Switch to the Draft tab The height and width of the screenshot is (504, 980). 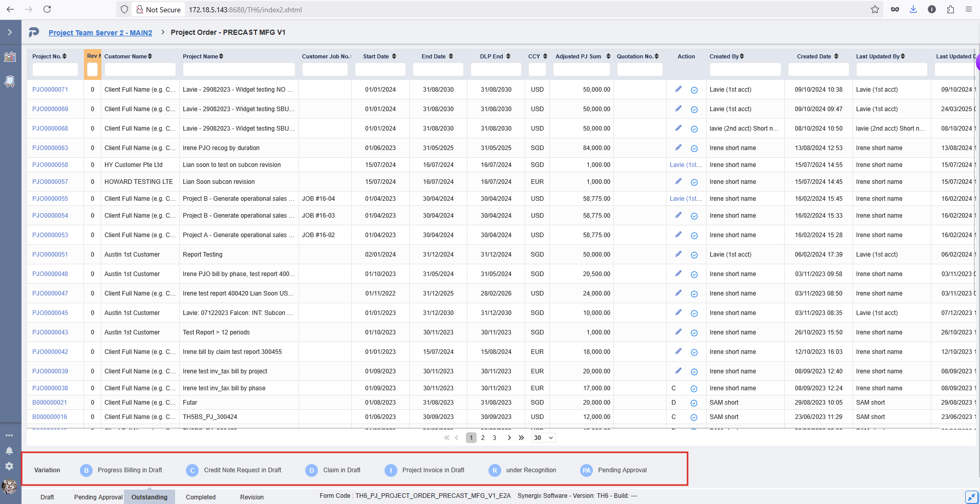(47, 497)
